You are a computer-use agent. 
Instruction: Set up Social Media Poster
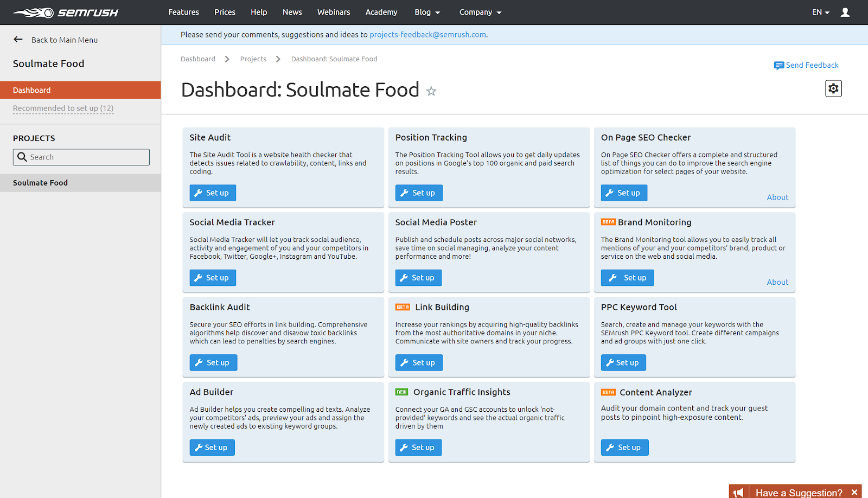click(x=418, y=278)
